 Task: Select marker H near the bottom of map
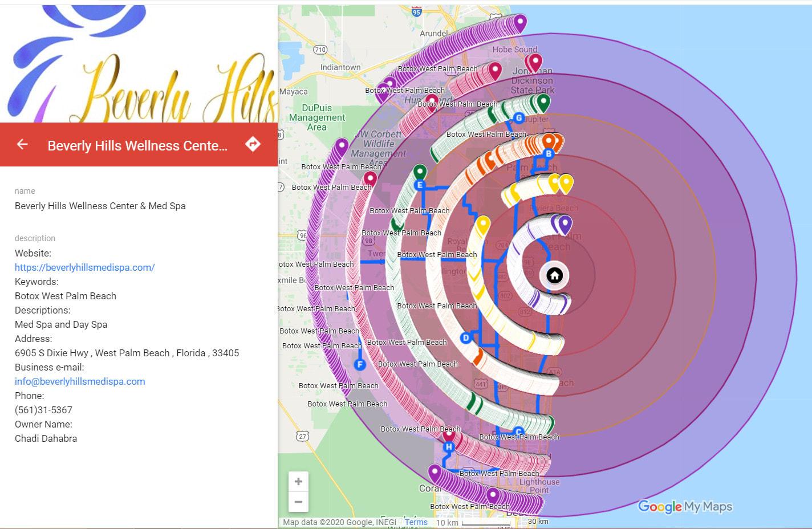[448, 447]
